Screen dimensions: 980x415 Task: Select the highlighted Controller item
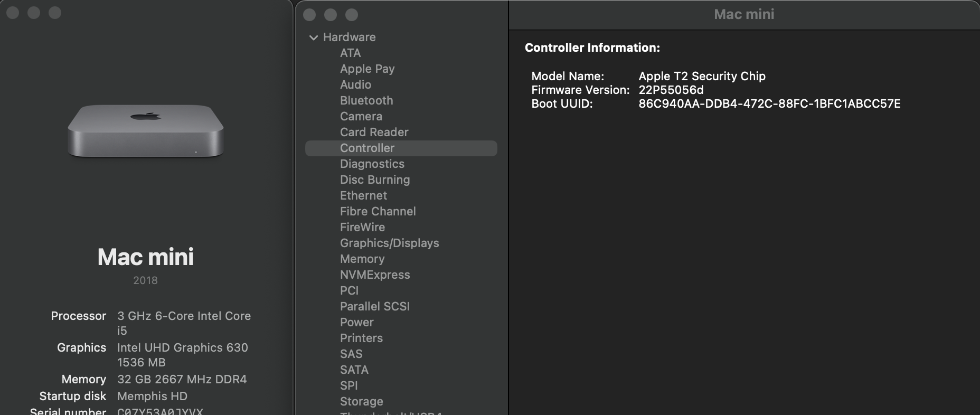tap(367, 148)
